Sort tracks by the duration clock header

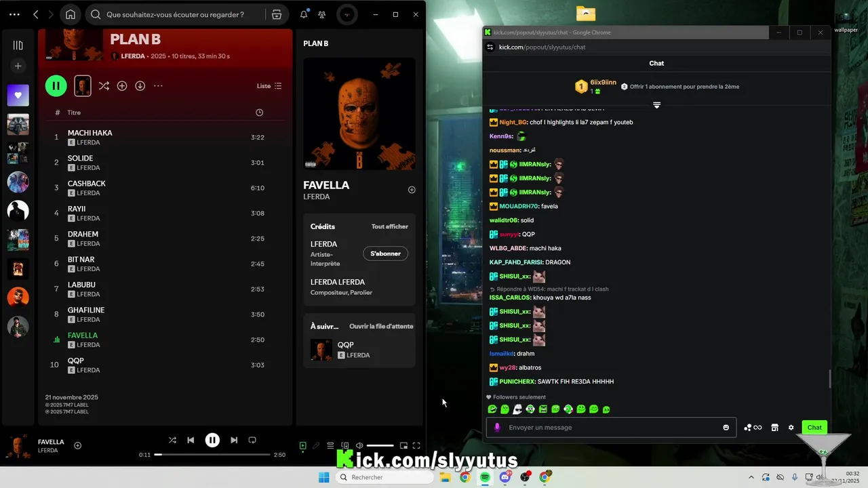259,113
